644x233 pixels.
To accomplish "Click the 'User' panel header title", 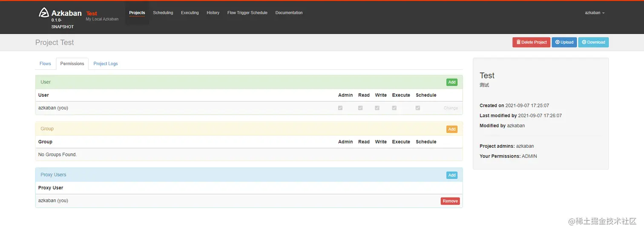I will point(46,82).
